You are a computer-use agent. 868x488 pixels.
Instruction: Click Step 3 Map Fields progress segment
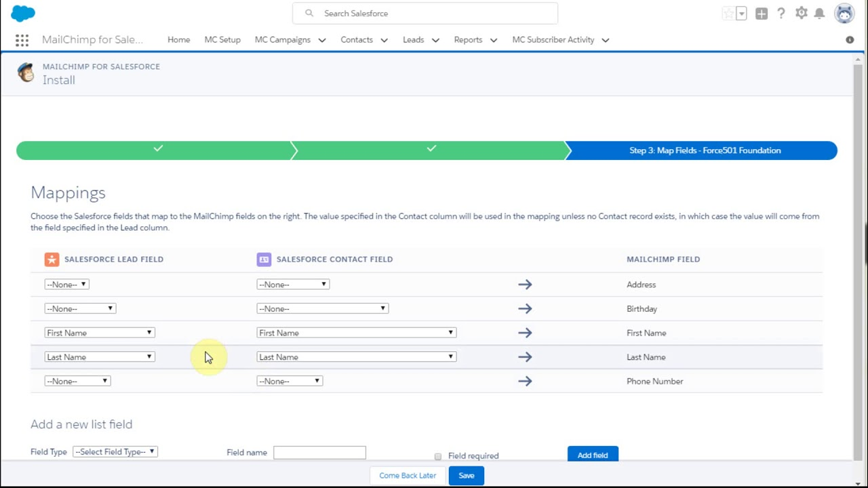pyautogui.click(x=701, y=150)
